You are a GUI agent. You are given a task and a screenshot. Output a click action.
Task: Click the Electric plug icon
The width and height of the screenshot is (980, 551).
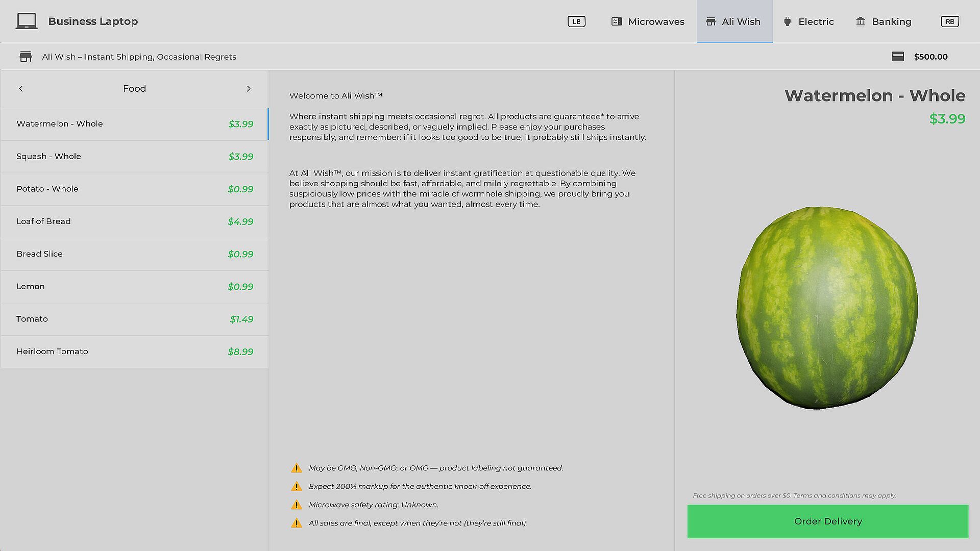pyautogui.click(x=787, y=21)
